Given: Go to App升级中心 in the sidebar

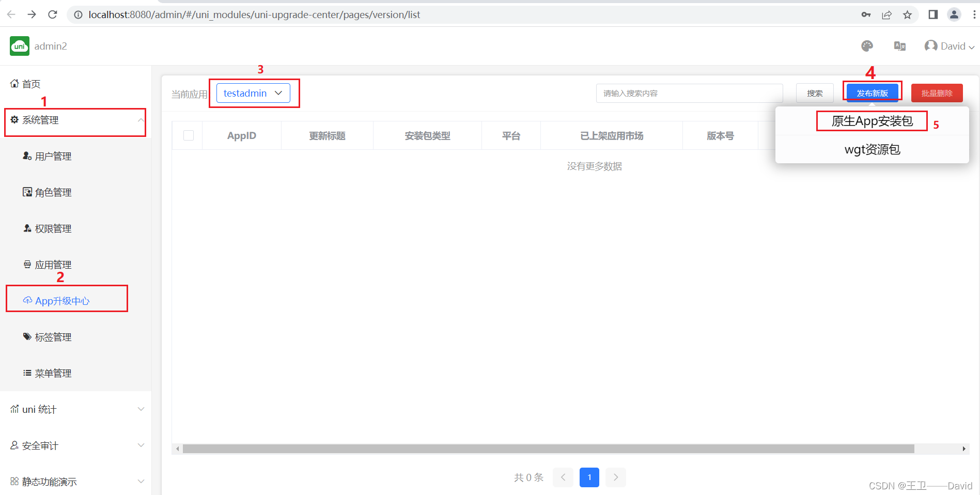Looking at the screenshot, I should [75, 301].
